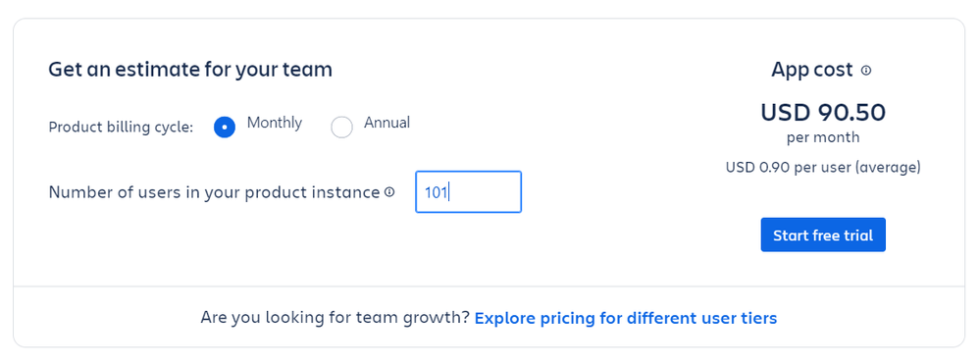This screenshot has width=980, height=364.
Task: Click 'Are you looking for team growth?' text
Action: [335, 318]
